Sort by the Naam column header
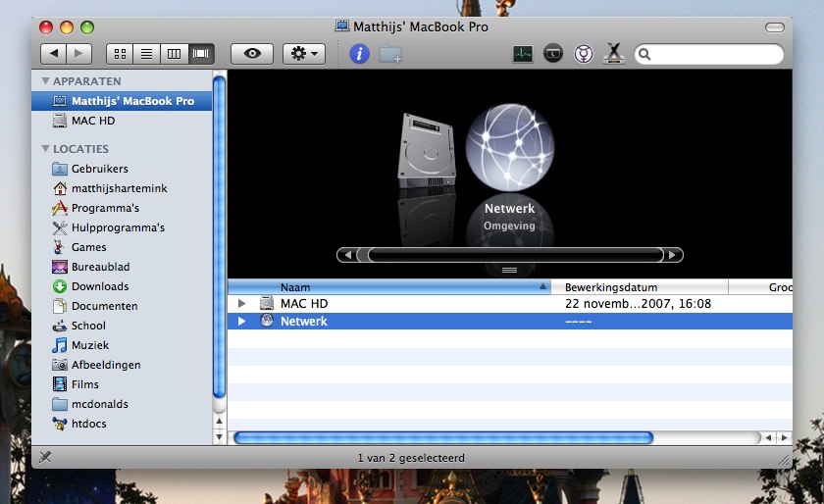824x504 pixels. tap(388, 287)
